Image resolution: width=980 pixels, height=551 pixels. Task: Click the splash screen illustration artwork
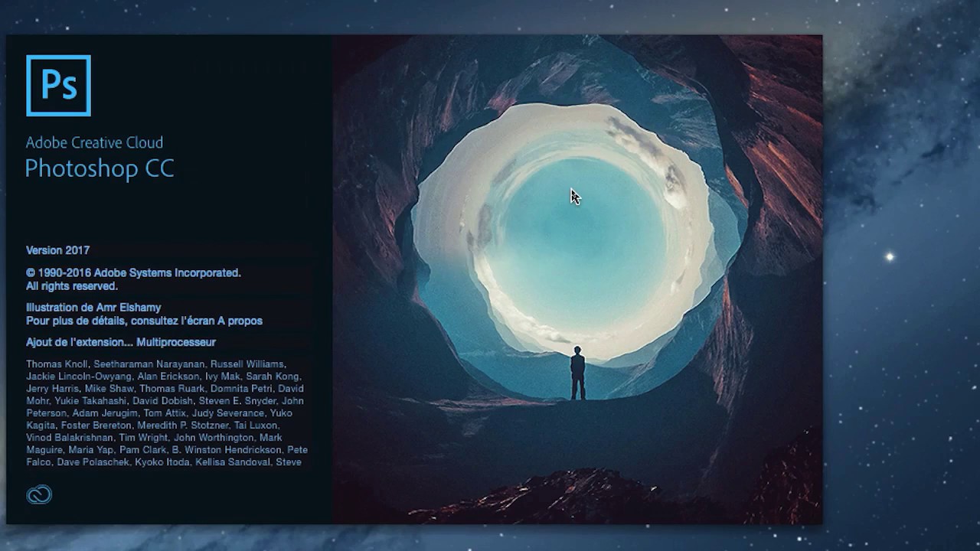(577, 279)
